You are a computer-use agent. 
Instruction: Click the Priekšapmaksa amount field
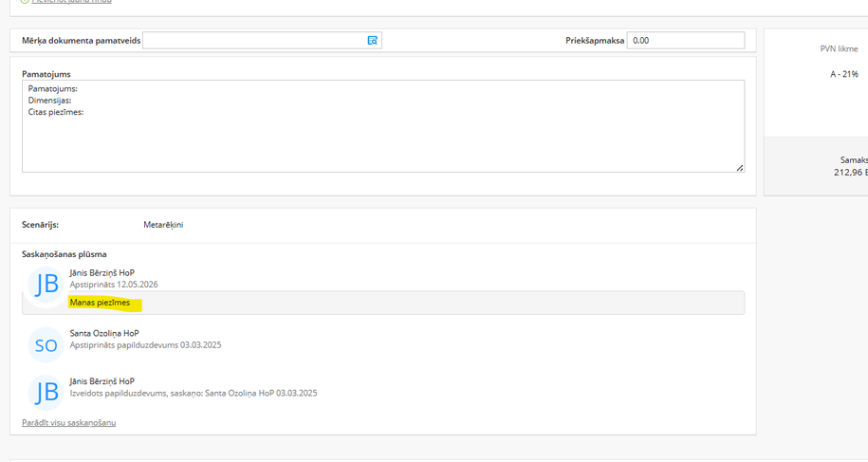coord(685,41)
